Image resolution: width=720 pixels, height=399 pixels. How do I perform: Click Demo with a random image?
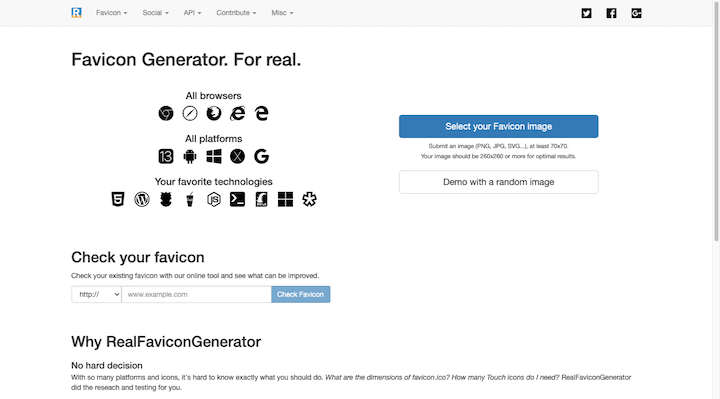(x=498, y=182)
